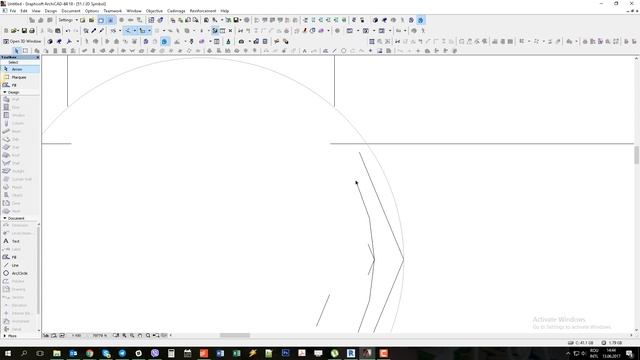
Task: Choose the Mesh tool in Toolbox
Action: pos(20,211)
